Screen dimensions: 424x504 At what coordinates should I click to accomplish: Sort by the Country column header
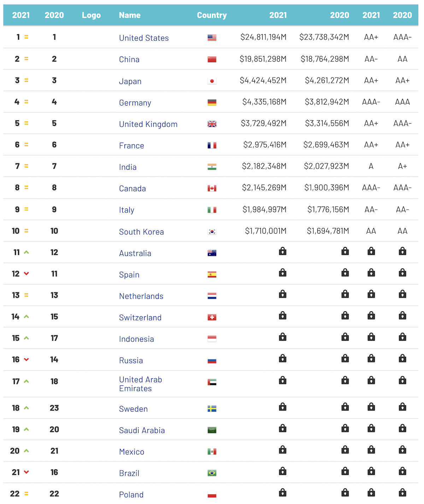pos(212,15)
